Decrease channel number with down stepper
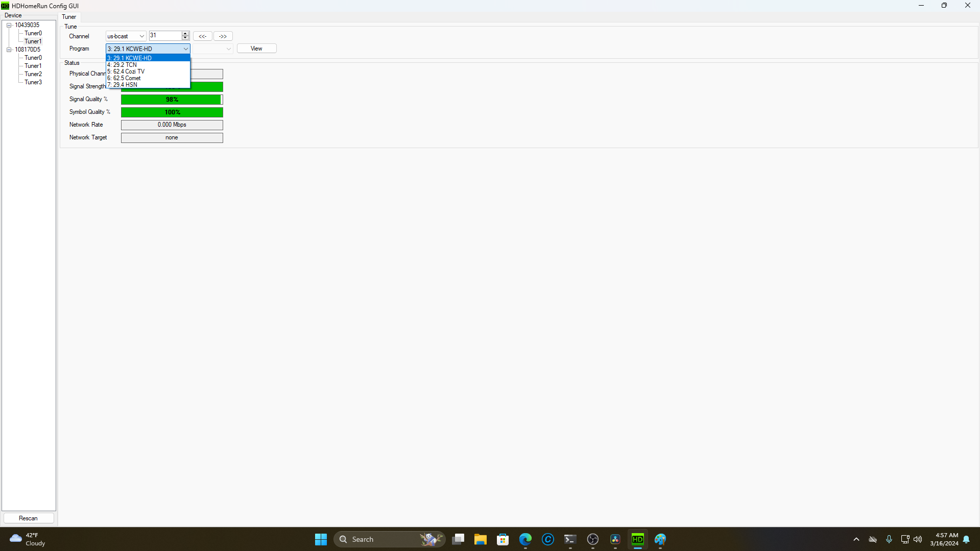This screenshot has width=980, height=551. click(185, 38)
